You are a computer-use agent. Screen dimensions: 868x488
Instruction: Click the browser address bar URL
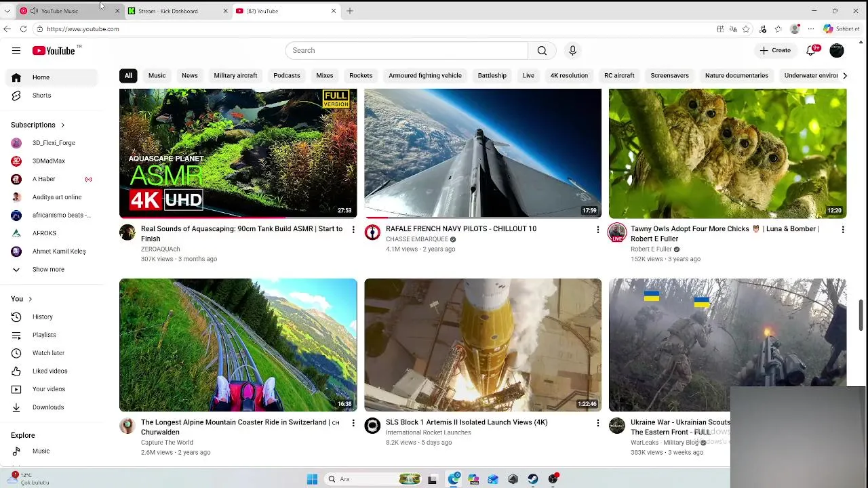83,29
